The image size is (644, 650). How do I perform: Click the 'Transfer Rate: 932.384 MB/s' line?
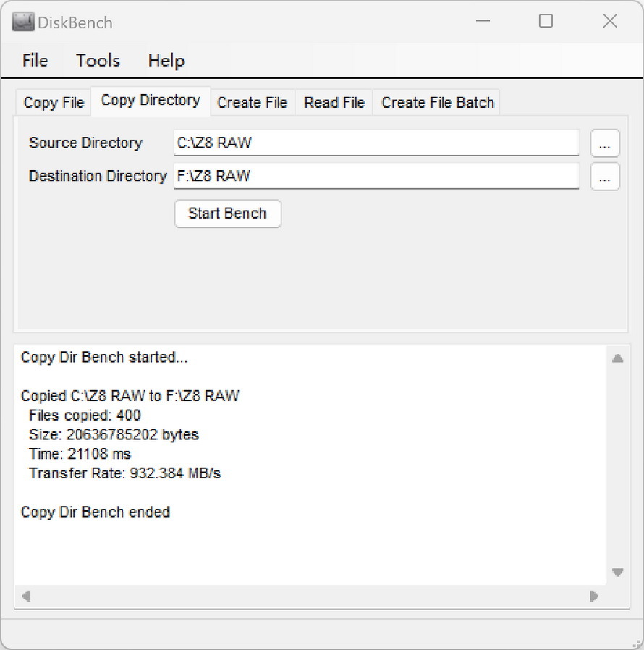tap(124, 473)
